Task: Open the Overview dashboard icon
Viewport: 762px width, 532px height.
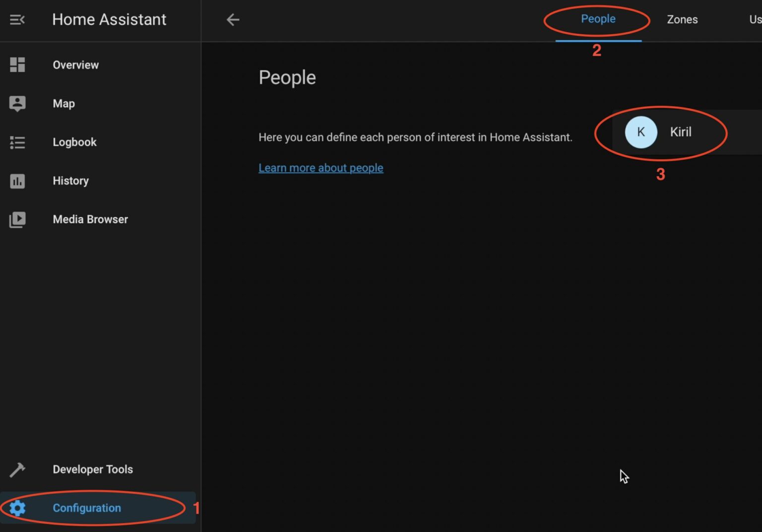Action: [x=17, y=65]
